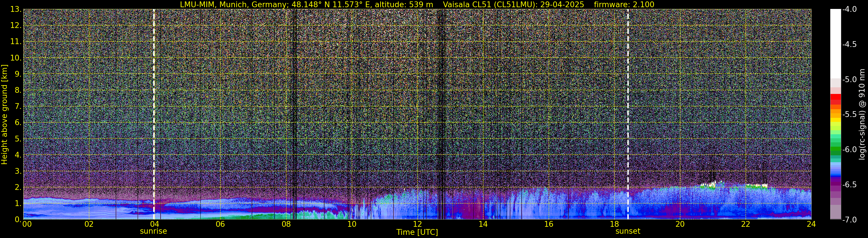Click the time tick label '18'

614,224
